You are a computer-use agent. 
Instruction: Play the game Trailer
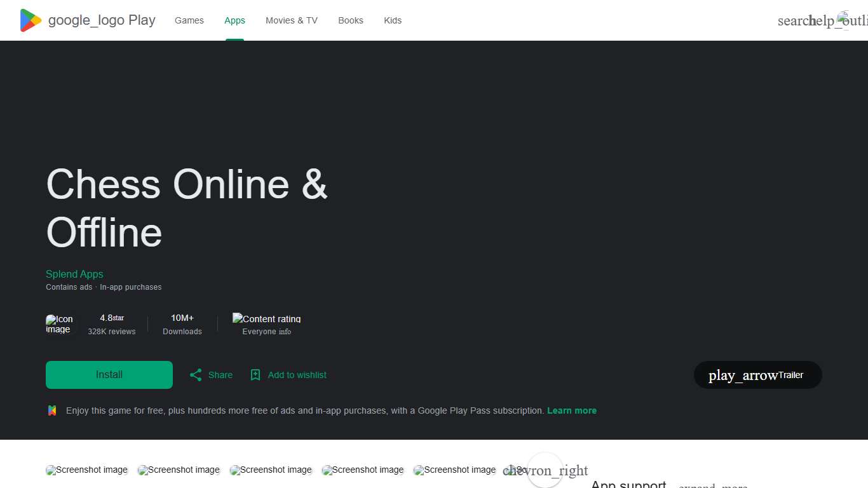757,375
